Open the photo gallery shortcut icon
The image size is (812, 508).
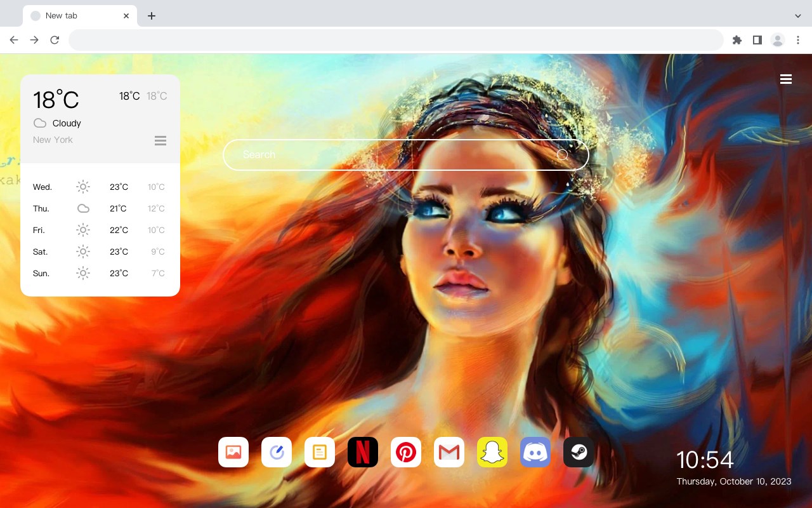point(233,452)
